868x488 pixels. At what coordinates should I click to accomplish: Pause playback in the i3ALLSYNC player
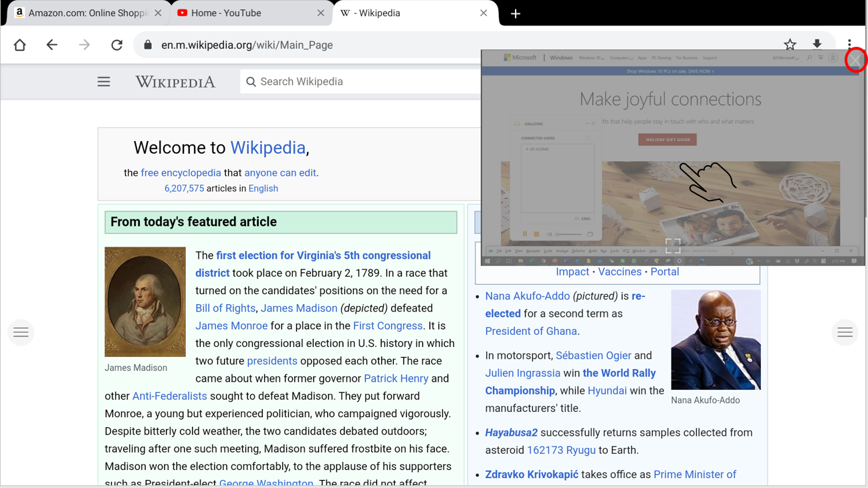[525, 233]
